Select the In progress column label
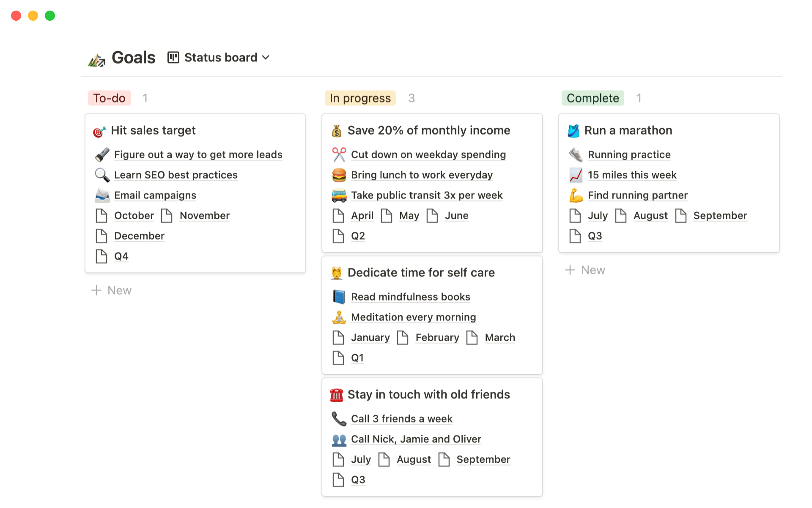Viewport: 812px width, 508px height. (360, 98)
